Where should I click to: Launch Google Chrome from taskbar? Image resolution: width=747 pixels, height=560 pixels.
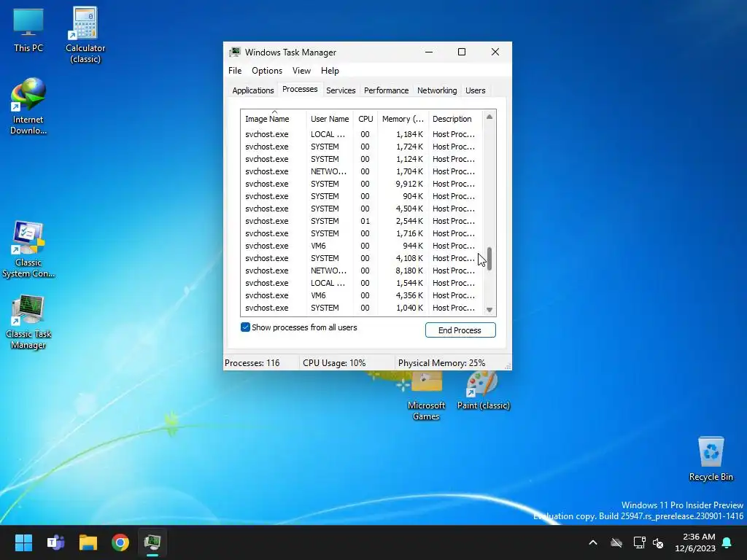pos(120,542)
